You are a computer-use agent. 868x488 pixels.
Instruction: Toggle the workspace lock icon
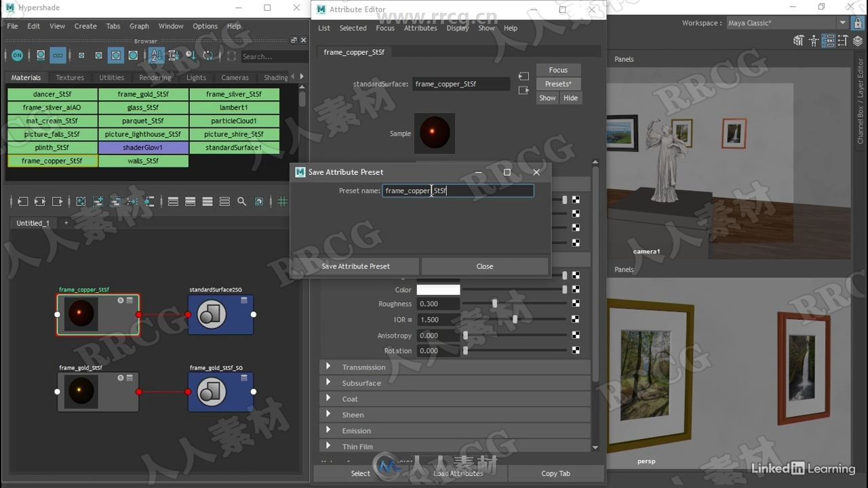(857, 23)
